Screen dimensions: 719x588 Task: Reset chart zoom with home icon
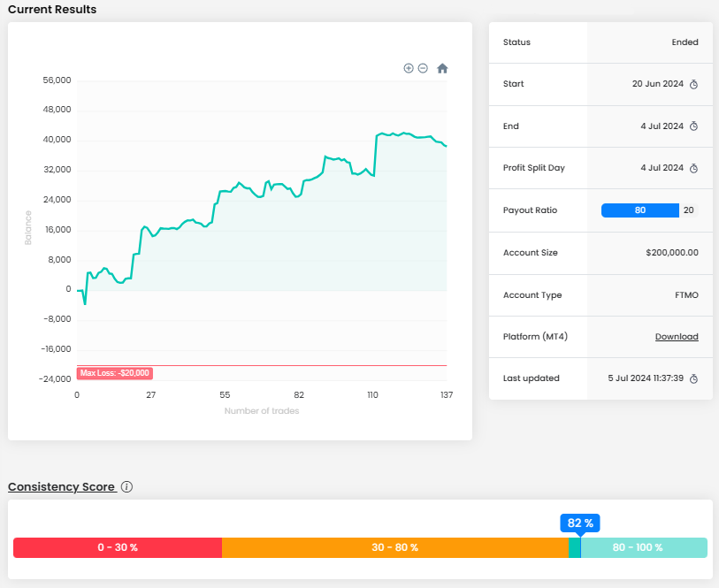(442, 68)
